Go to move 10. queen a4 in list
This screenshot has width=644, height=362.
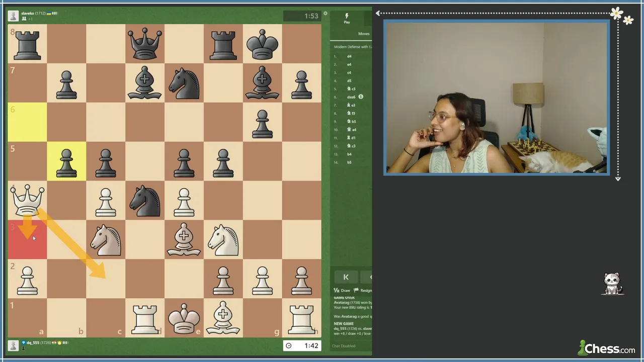351,130
